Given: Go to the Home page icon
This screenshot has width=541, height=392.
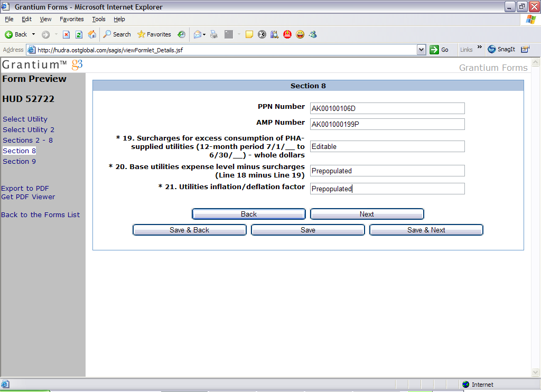Looking at the screenshot, I should click(92, 34).
